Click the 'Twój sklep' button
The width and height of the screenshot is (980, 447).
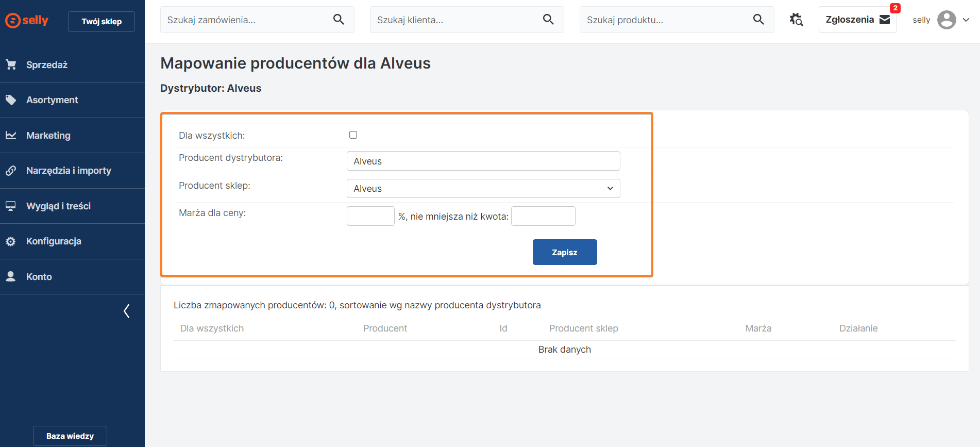[102, 22]
